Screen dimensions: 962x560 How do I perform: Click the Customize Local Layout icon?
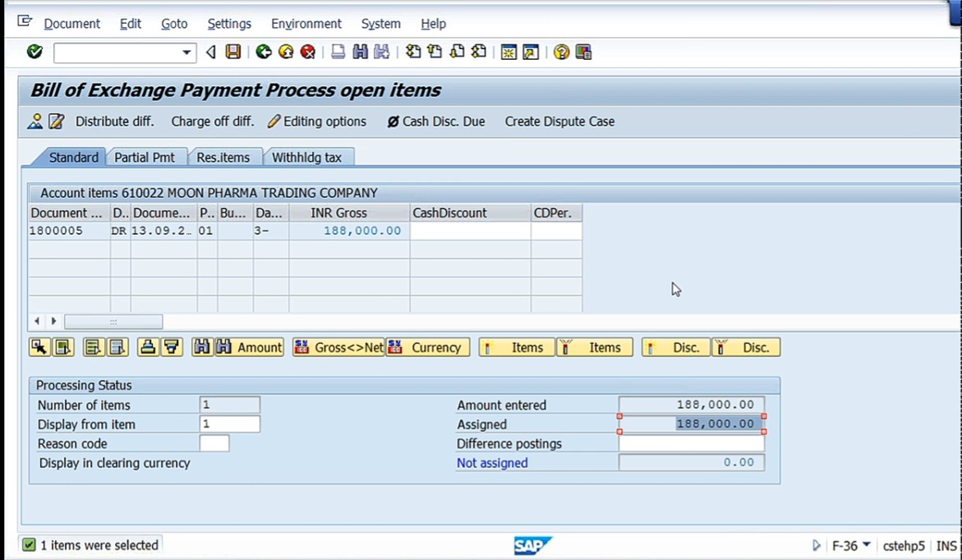tap(583, 52)
